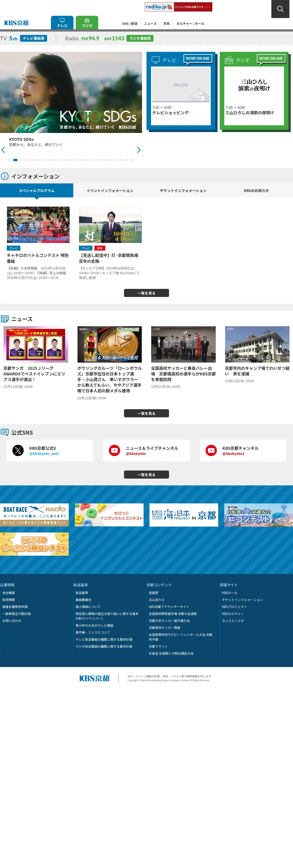The width and height of the screenshot is (293, 868).
Task: Open ニュース＆ライブチャンネル YouTube icon
Action: point(115,450)
